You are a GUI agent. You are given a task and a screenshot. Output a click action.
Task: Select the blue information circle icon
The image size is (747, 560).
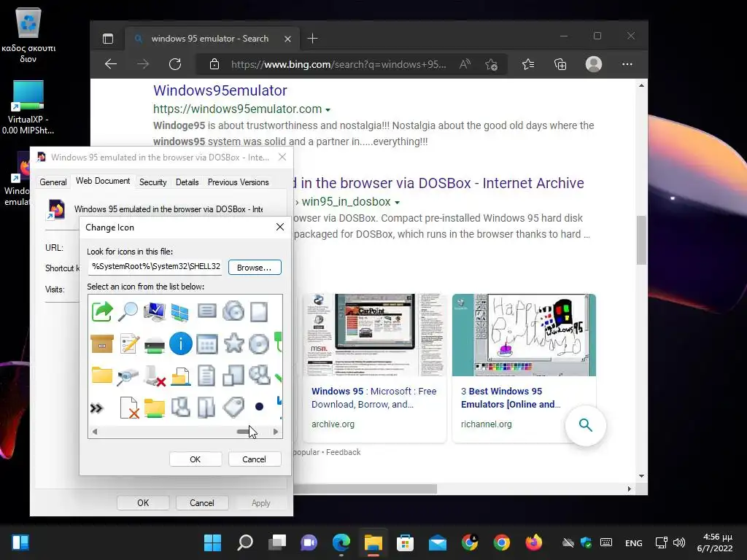click(181, 343)
